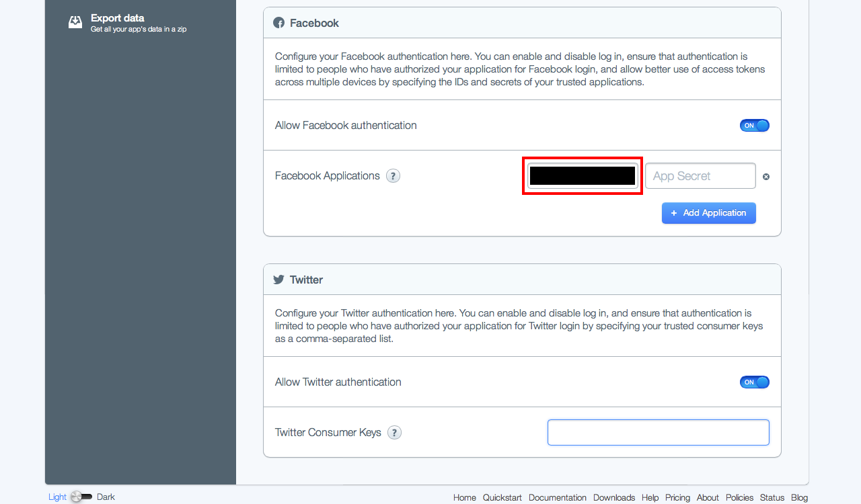Open Help footer link

coord(650,498)
